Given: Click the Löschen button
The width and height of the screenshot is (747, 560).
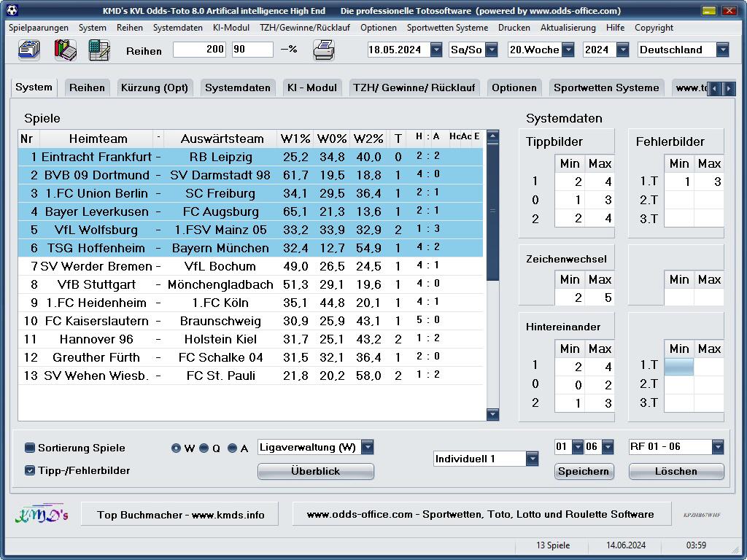Looking at the screenshot, I should [x=676, y=472].
